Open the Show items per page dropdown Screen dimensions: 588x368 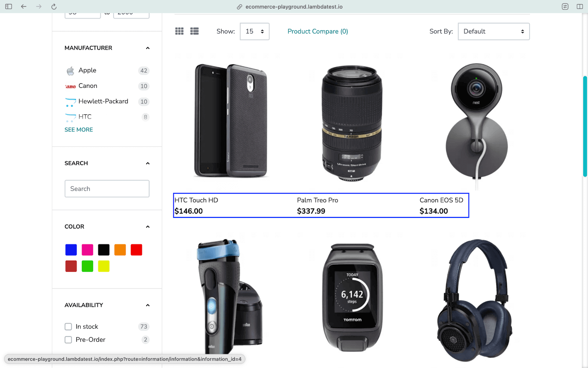255,31
